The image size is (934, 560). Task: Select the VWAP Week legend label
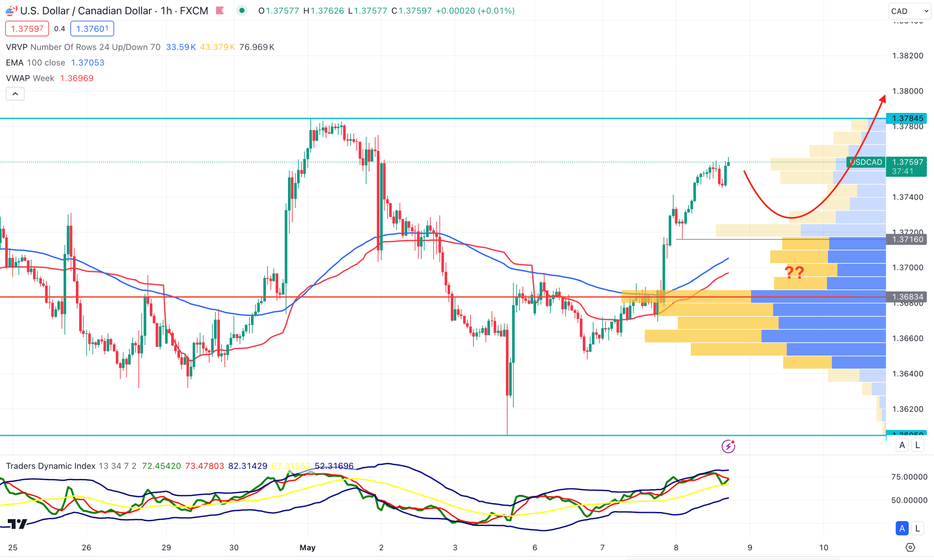pos(30,78)
